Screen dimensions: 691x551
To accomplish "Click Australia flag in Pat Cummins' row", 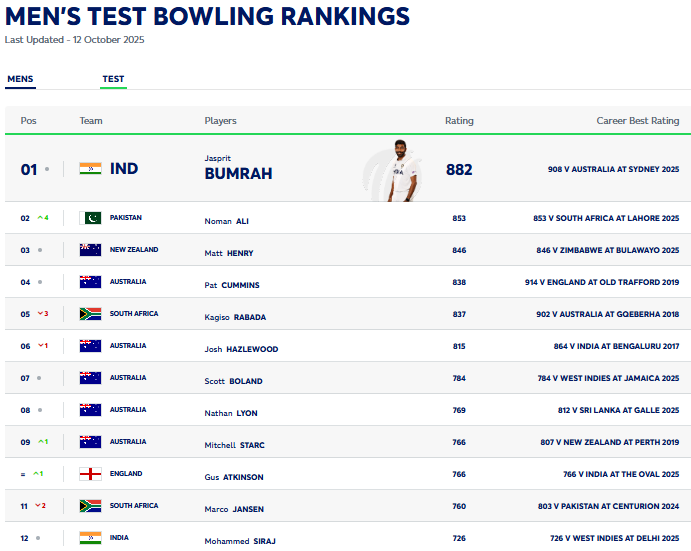I will [x=90, y=282].
